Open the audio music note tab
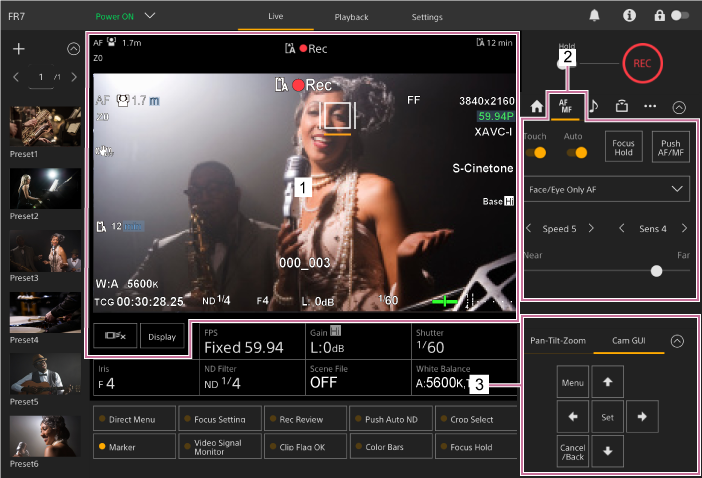 [x=593, y=105]
